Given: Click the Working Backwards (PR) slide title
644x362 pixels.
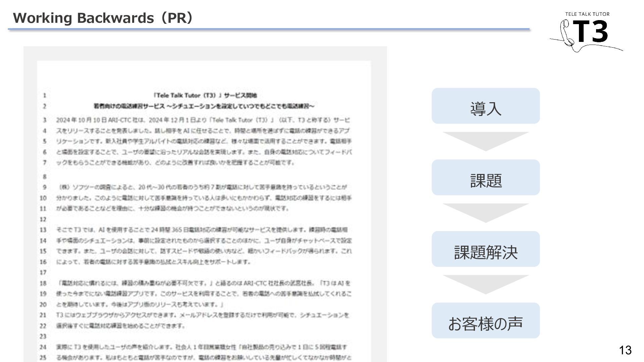Looking at the screenshot, I should pos(103,18).
